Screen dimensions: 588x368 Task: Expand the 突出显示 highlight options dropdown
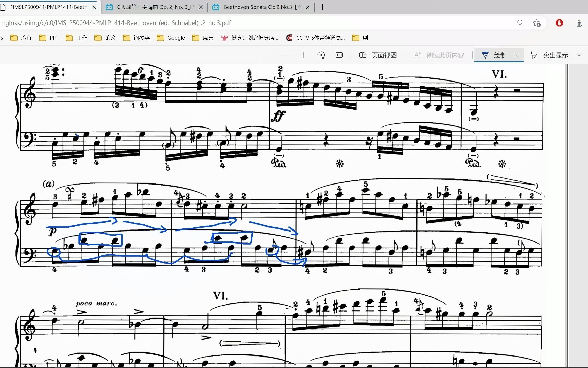pos(579,55)
